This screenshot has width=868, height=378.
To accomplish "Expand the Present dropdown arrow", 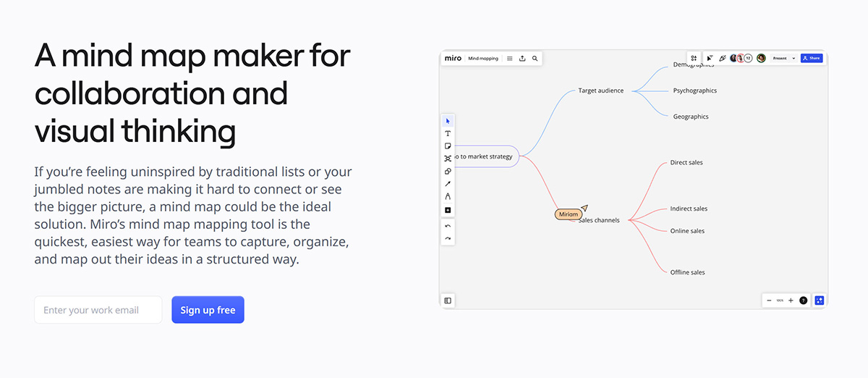I will pos(793,58).
